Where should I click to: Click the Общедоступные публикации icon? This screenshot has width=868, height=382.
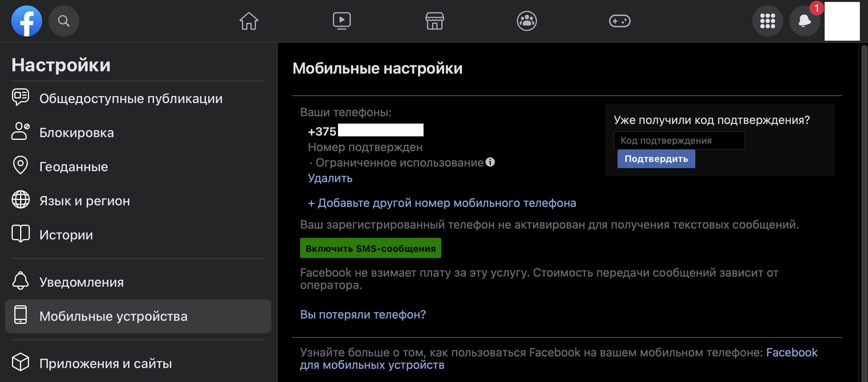click(21, 97)
